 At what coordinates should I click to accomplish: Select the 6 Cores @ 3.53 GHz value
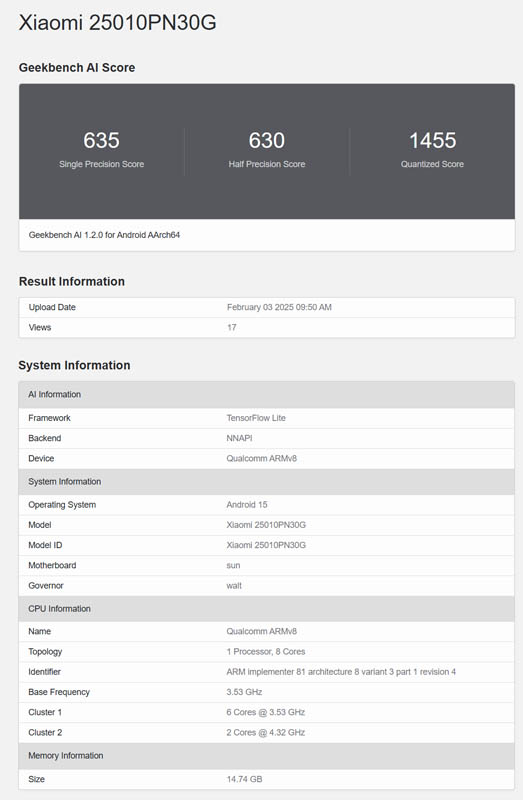click(x=266, y=712)
